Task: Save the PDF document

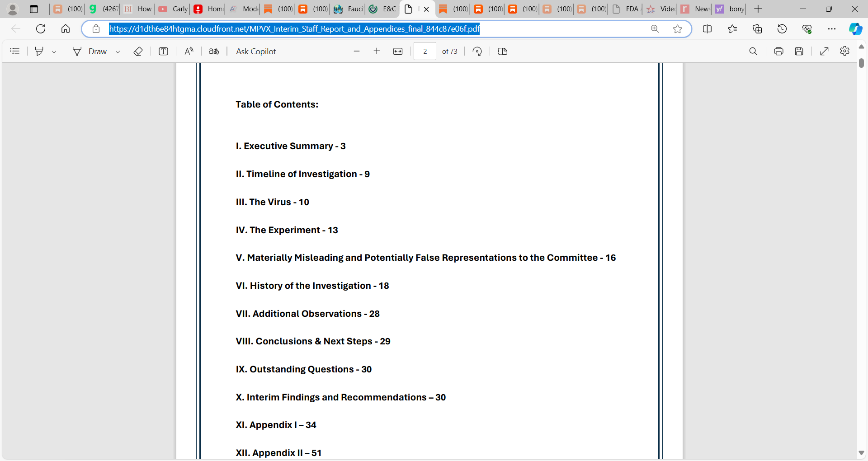Action: point(799,51)
